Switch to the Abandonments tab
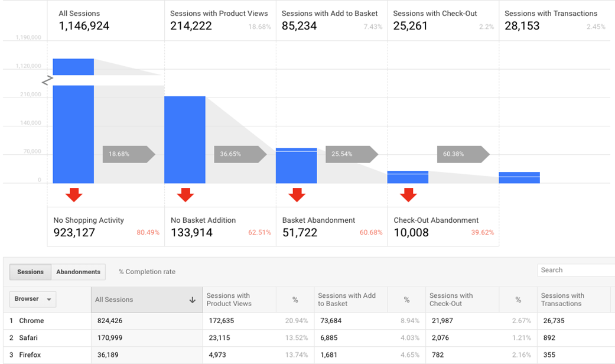The height and width of the screenshot is (364, 615). coord(78,272)
